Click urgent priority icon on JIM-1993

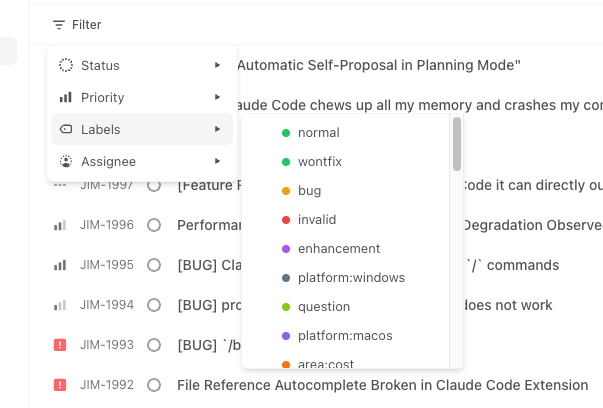click(60, 345)
